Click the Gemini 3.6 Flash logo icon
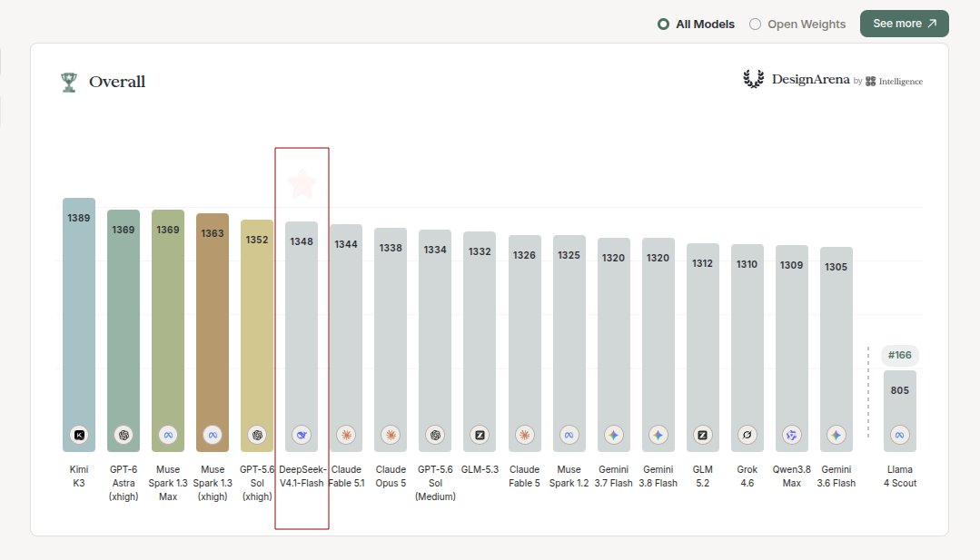 (836, 435)
